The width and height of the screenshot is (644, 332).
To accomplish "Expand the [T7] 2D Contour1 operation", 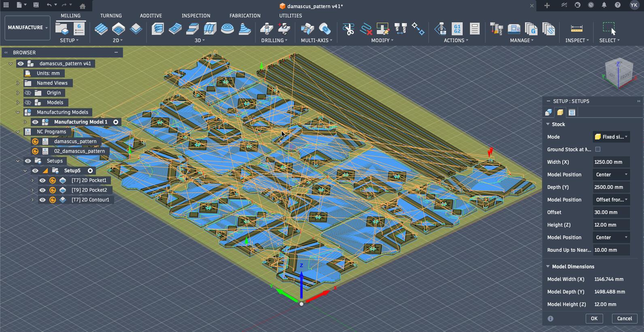I will 32,200.
